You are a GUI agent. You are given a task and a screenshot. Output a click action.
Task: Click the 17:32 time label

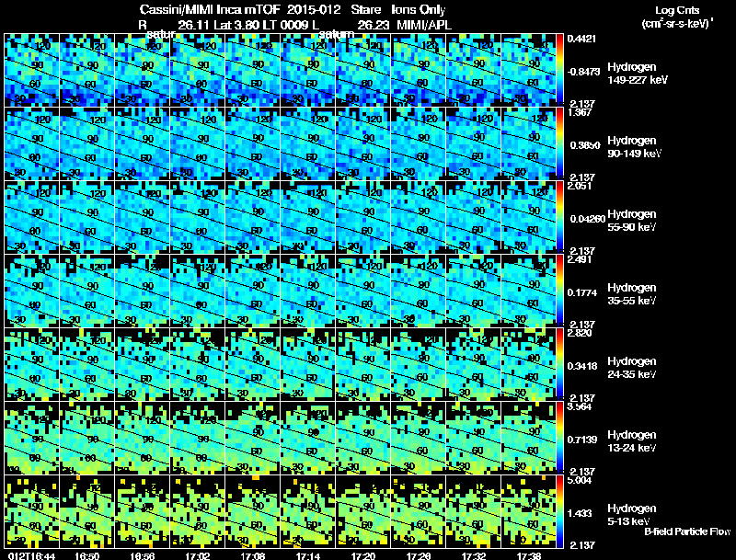coord(474,556)
